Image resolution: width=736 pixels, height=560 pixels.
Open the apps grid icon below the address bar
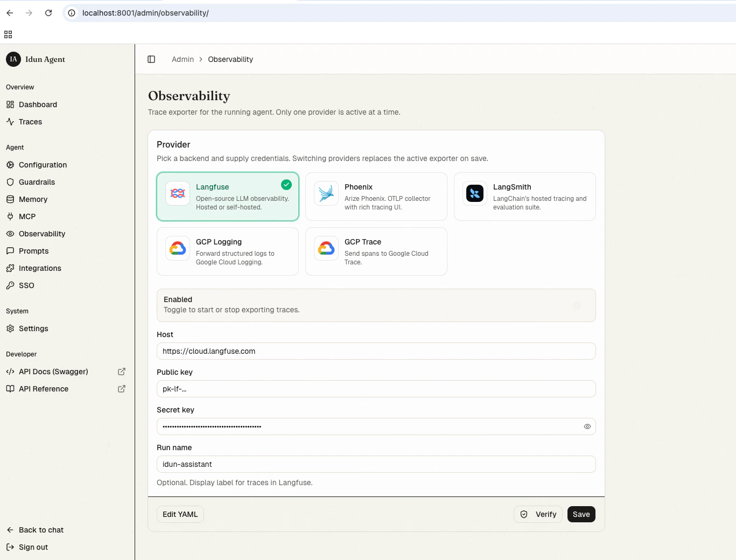(x=8, y=34)
